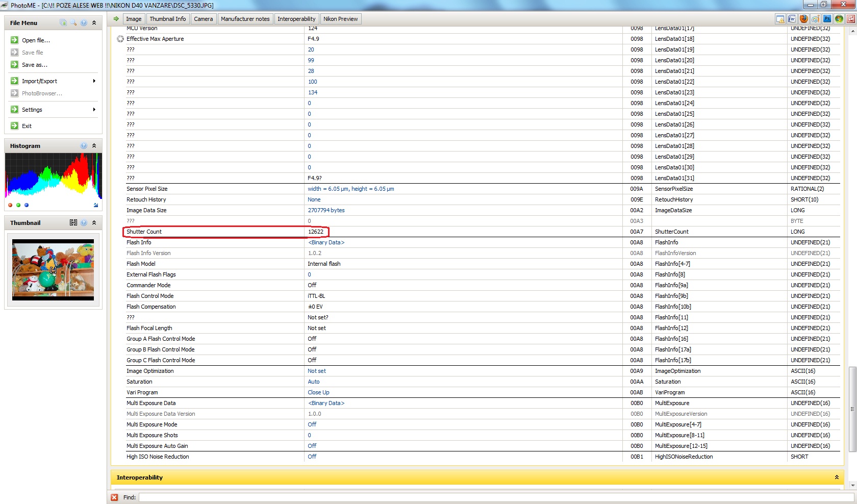Toggle the green channel in histogram
The width and height of the screenshot is (857, 504).
(18, 205)
